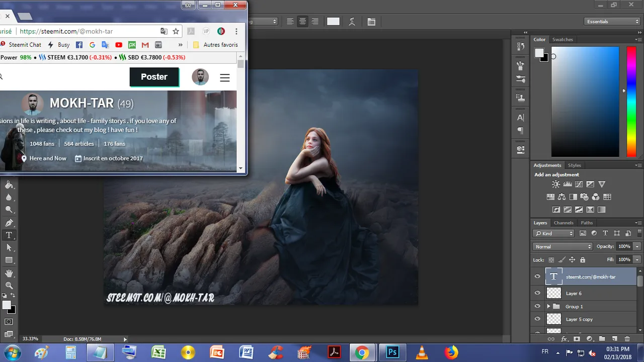Screen dimensions: 644x362
Task: Toggle Quick Mask mode
Action: pyautogui.click(x=9, y=322)
